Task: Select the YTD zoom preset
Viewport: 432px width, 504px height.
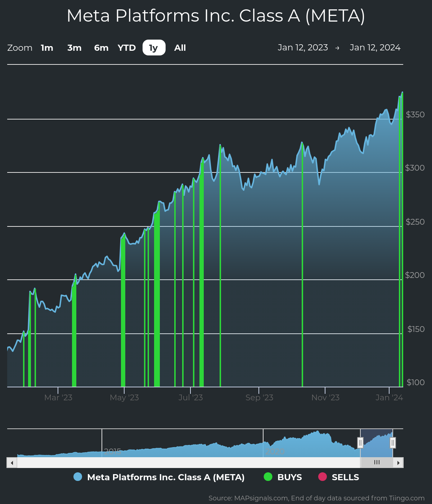Action: tap(127, 48)
